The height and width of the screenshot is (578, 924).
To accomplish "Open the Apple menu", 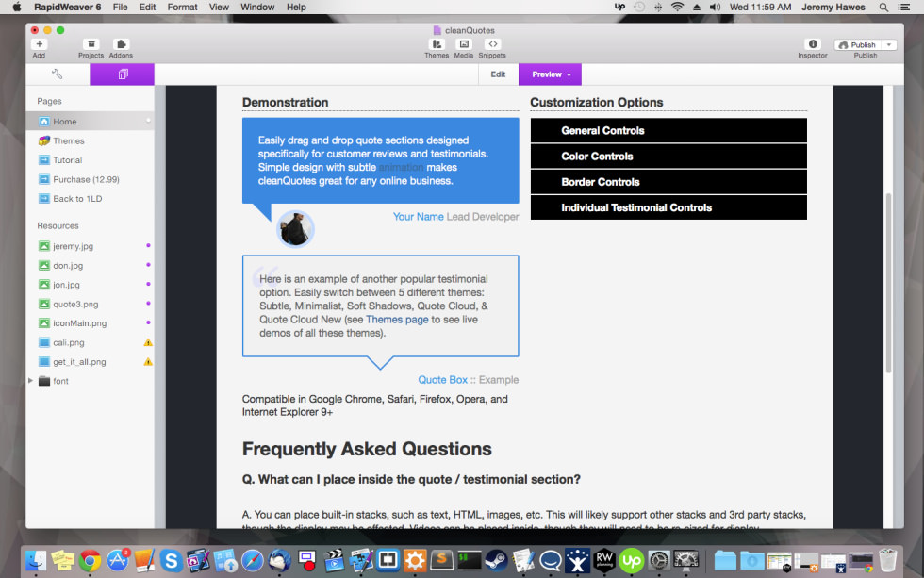I will 17,7.
